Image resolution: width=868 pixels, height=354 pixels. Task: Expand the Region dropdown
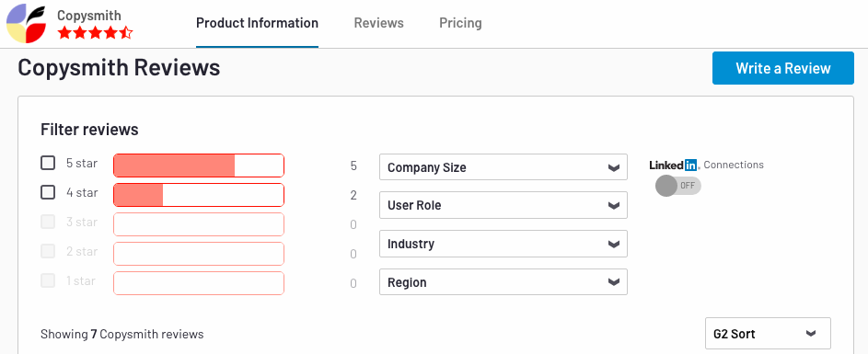click(503, 282)
